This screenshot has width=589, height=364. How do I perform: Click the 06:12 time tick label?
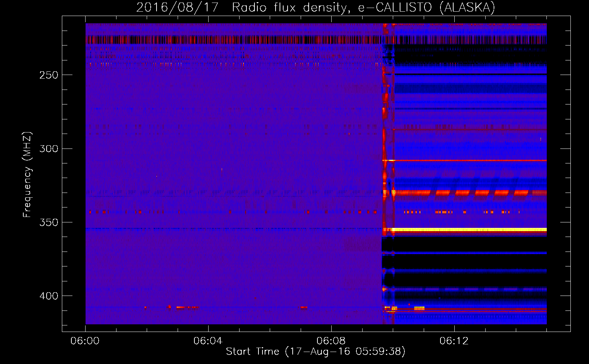click(x=454, y=341)
